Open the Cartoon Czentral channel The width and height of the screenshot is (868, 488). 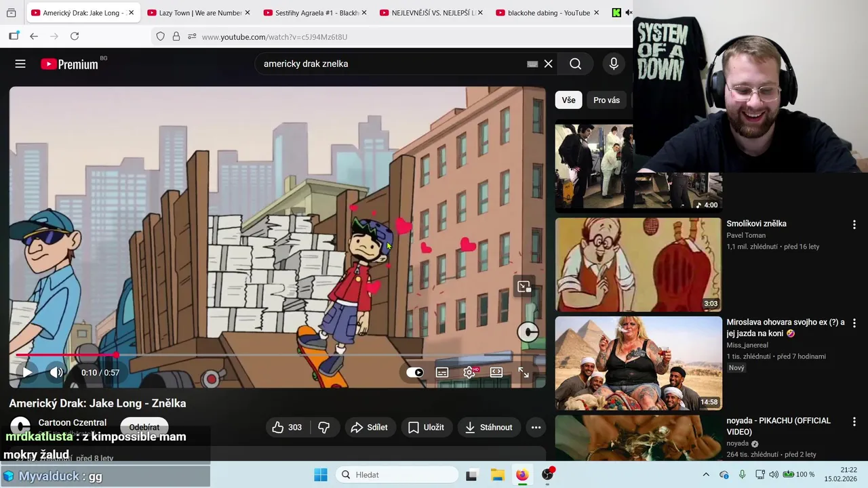[72, 422]
